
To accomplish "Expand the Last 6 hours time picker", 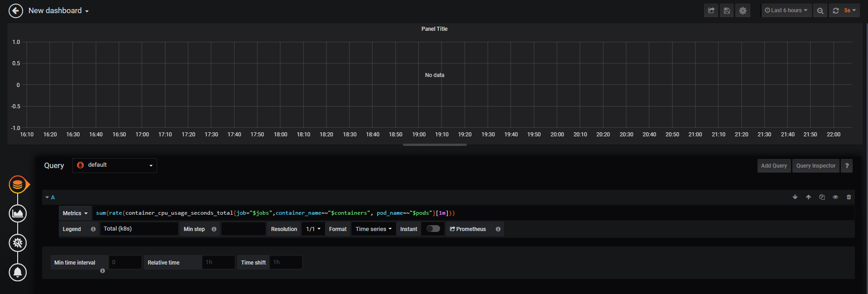I will point(786,10).
